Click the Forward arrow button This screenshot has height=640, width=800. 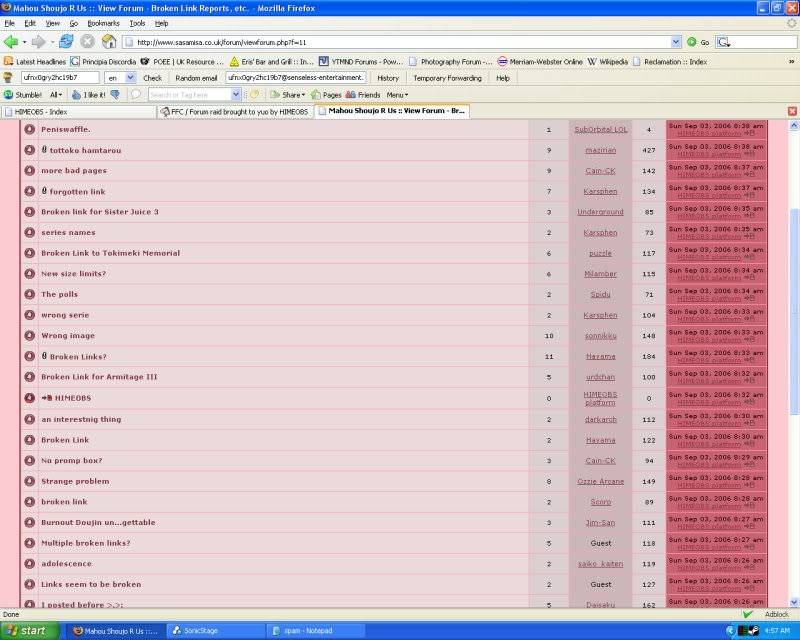(x=38, y=42)
